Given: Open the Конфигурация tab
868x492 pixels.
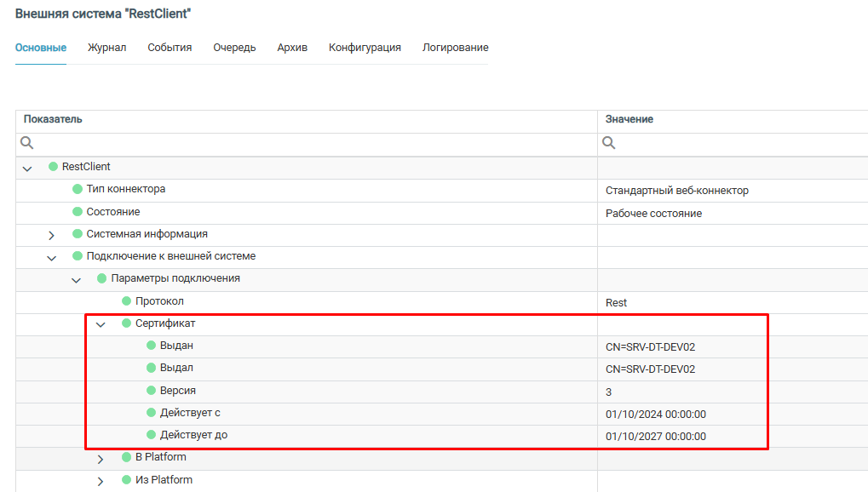Looking at the screenshot, I should coord(365,48).
